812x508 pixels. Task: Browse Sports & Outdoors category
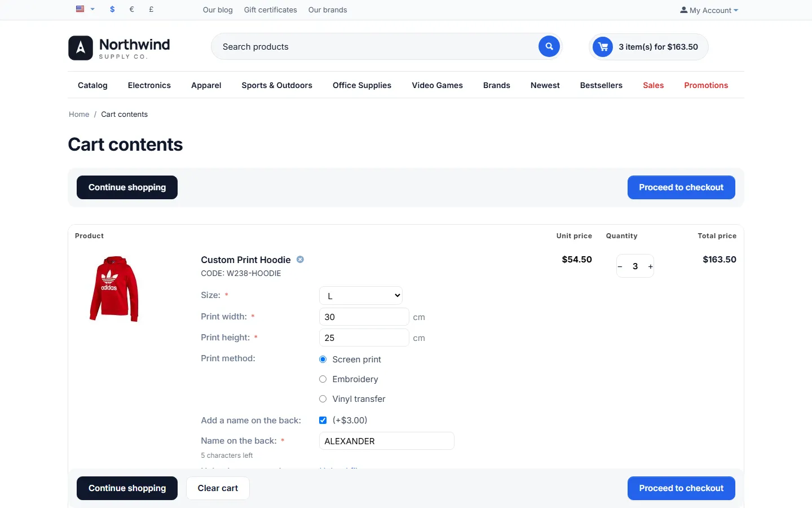tap(277, 85)
